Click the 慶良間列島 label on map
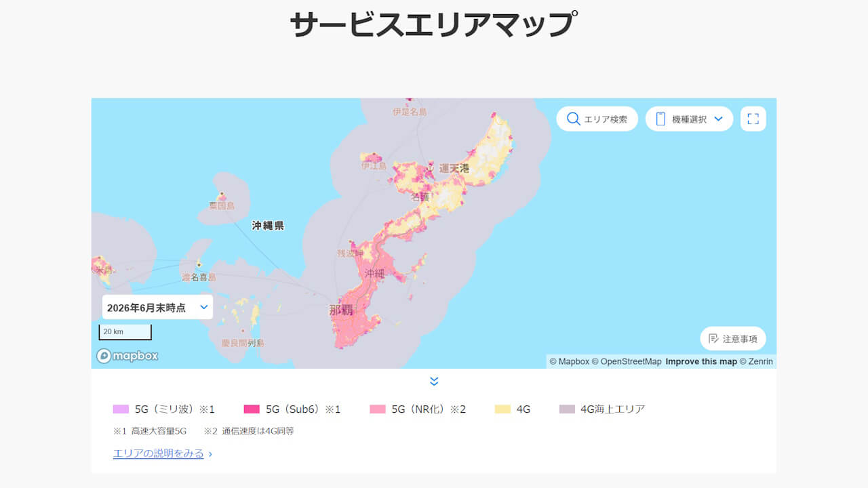Screen dimensions: 868x488 tap(243, 343)
